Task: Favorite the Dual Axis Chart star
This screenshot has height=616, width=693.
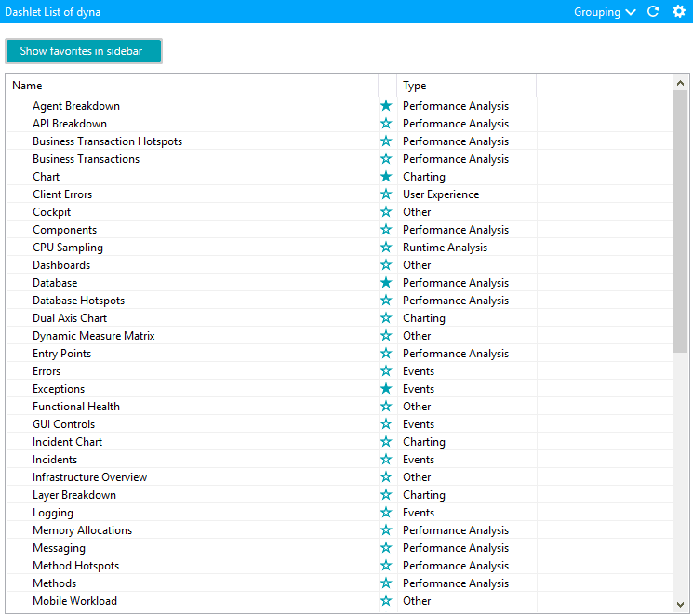Action: 386,318
